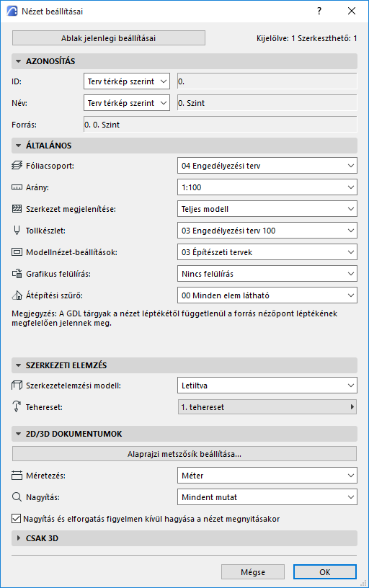Open the ID Terv térkép szerint dropdown
The height and width of the screenshot is (588, 369).
pos(127,81)
